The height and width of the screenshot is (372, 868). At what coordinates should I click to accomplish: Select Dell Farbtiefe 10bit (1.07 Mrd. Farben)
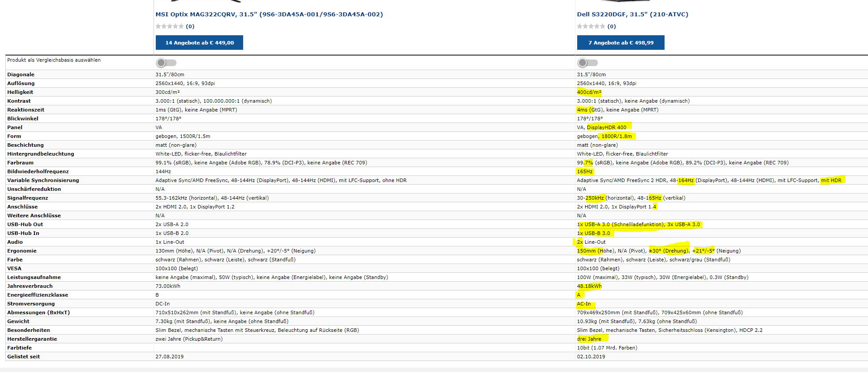tap(607, 348)
